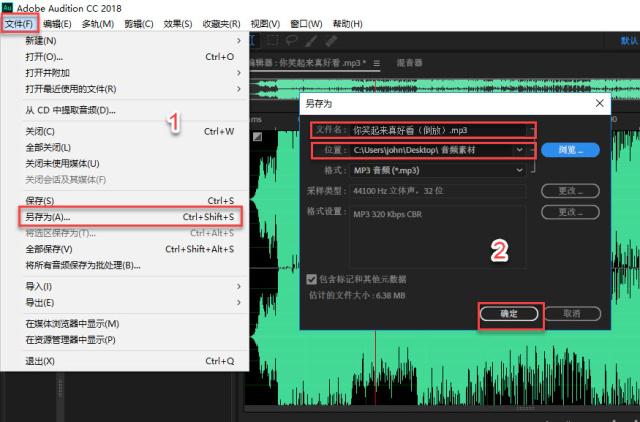This screenshot has width=640, height=422.
Task: Open the 收藏夹(R) menu
Action: pos(221,24)
